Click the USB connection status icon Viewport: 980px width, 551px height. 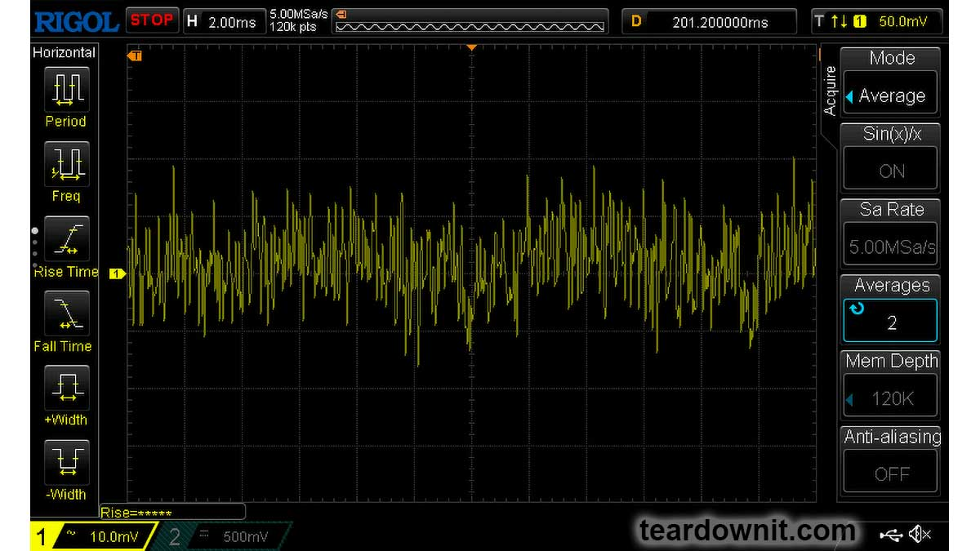click(x=891, y=535)
